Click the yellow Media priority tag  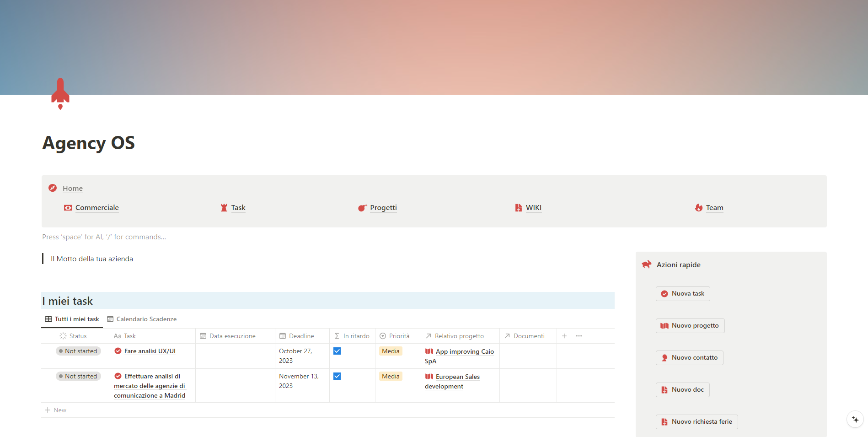click(x=390, y=351)
